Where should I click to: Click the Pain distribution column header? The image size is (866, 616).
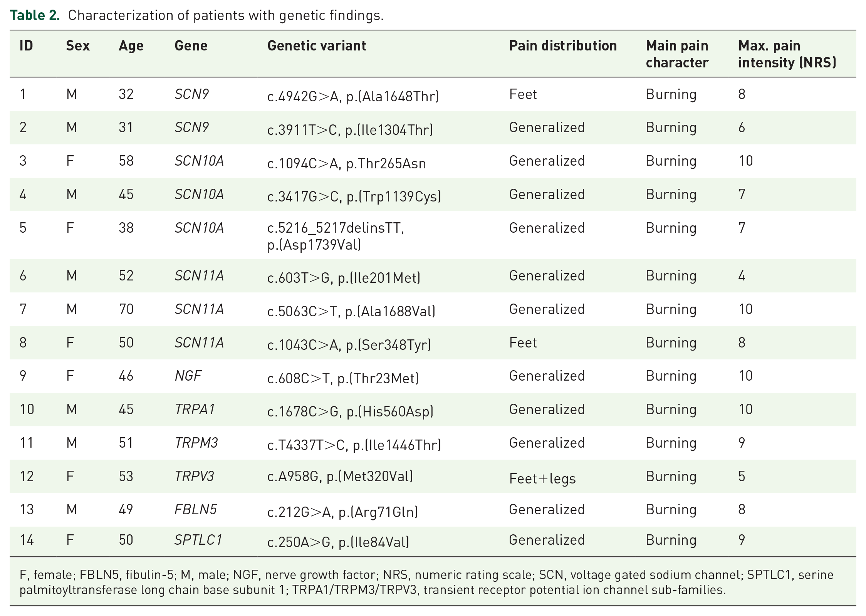click(x=563, y=46)
